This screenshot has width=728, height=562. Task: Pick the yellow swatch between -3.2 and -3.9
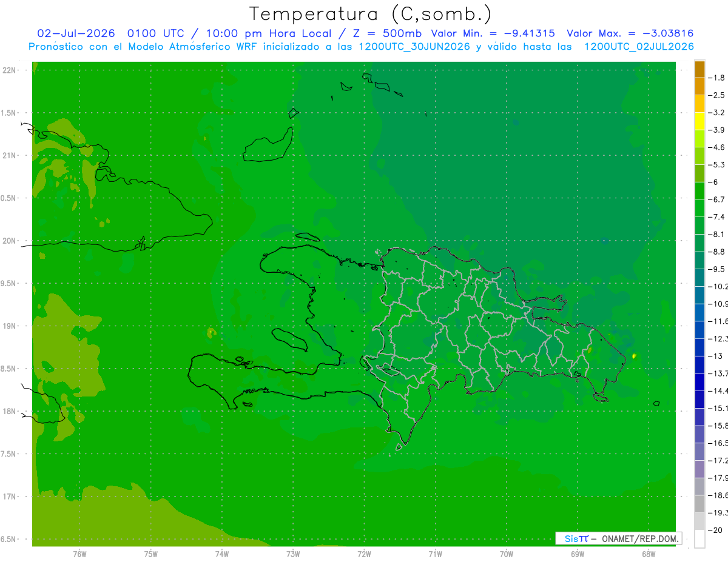[x=699, y=121]
